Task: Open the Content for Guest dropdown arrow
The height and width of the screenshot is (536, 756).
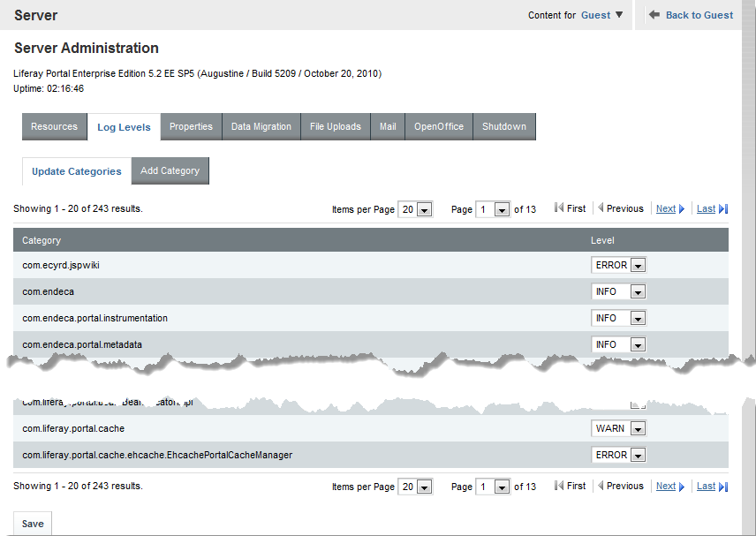Action: point(619,15)
